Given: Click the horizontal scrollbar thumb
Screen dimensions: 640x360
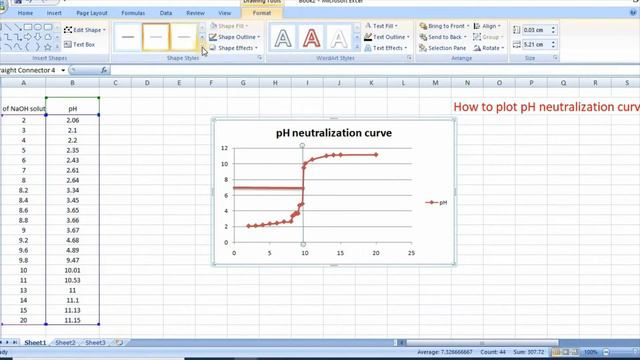Looking at the screenshot, I should point(482,343).
